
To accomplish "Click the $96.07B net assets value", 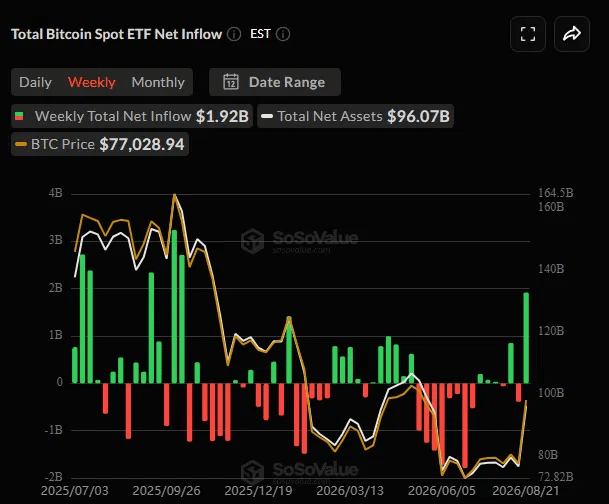I will (x=418, y=116).
